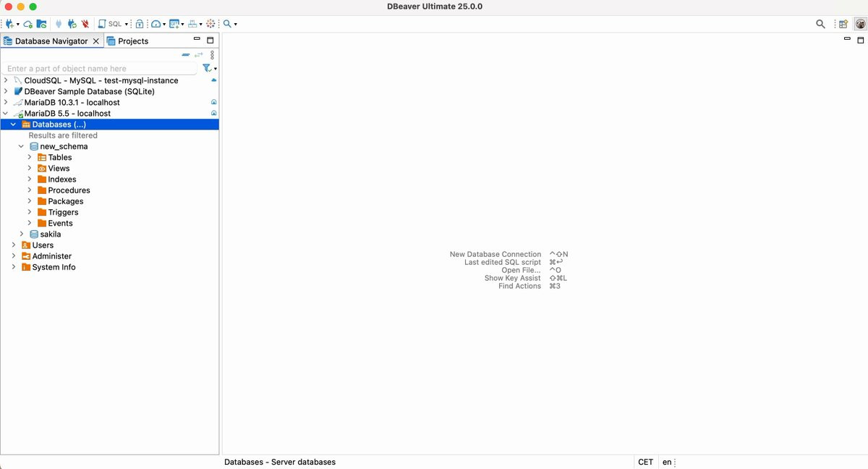Click the toolbar icon left of the AI sparkle icon

(x=192, y=24)
